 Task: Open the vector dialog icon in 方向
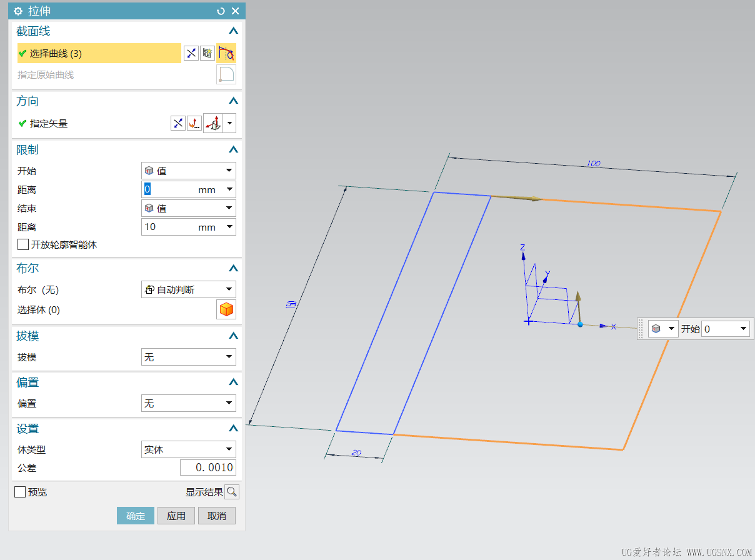(194, 124)
